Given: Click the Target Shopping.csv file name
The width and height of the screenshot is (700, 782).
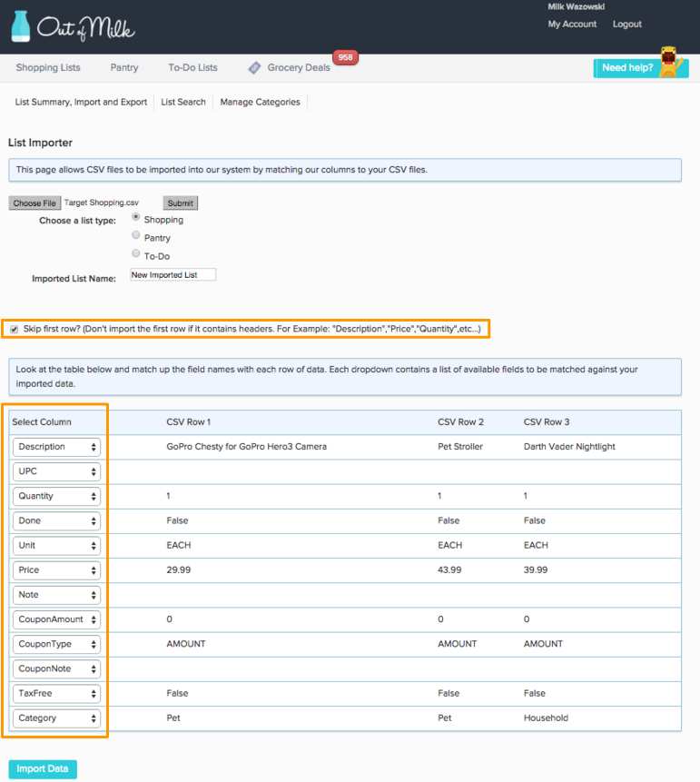Looking at the screenshot, I should pos(101,203).
